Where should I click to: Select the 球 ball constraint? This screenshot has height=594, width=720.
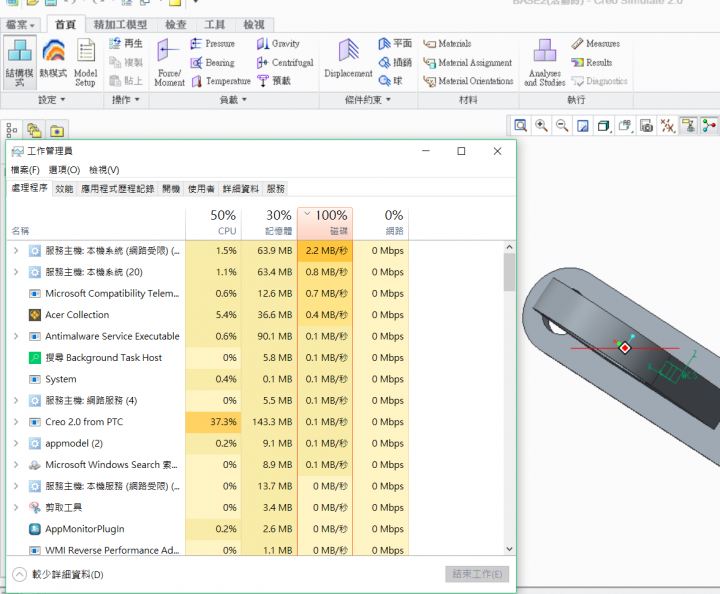click(x=390, y=81)
